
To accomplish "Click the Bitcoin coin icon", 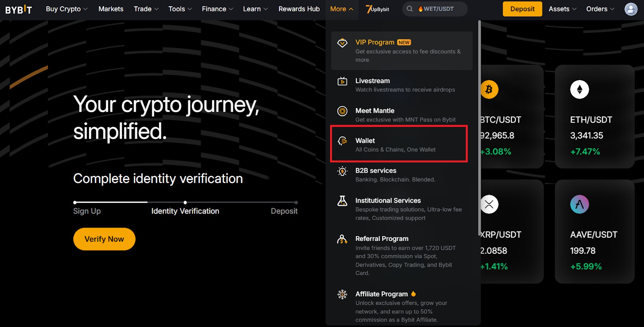I will tap(489, 89).
